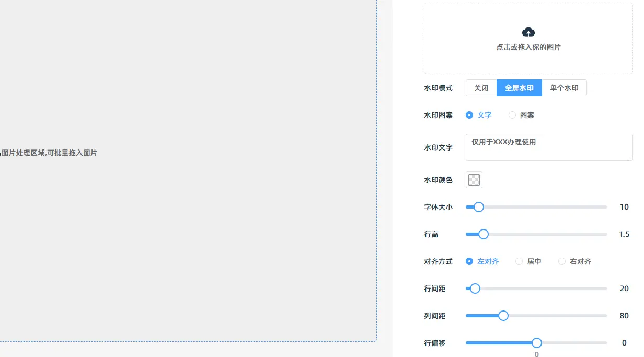Click the 字体大小 slider handle
Image resolution: width=644 pixels, height=357 pixels.
tap(478, 207)
